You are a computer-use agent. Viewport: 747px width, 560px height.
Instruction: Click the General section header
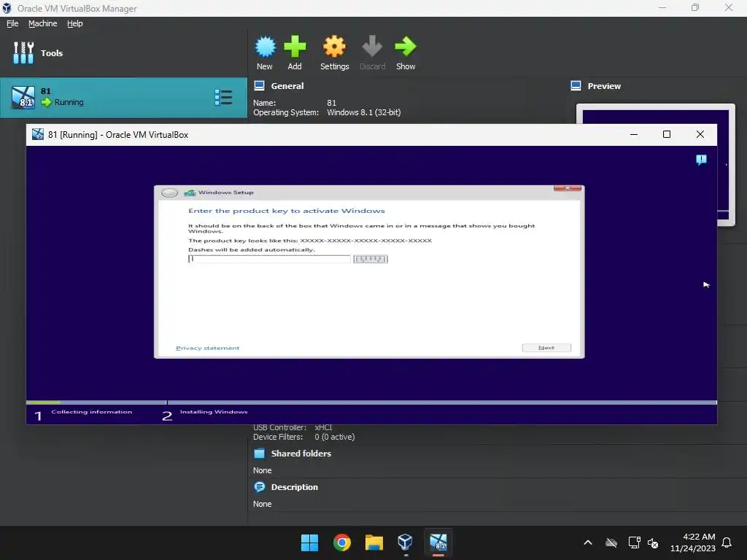tap(287, 86)
